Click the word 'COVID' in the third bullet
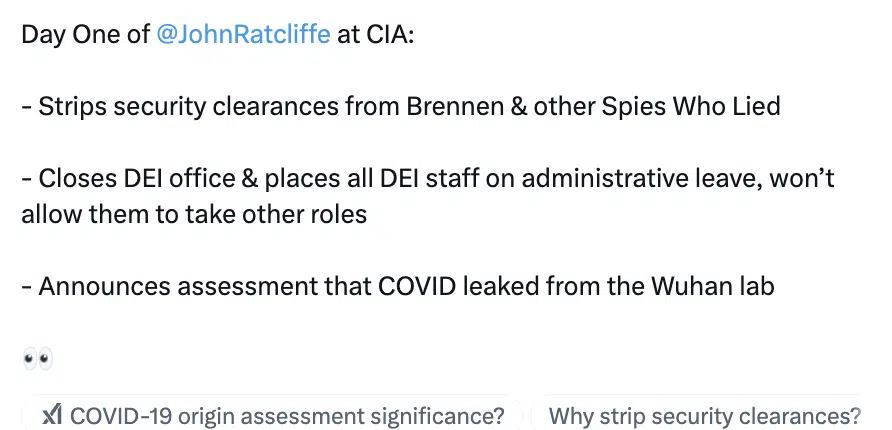 (416, 286)
